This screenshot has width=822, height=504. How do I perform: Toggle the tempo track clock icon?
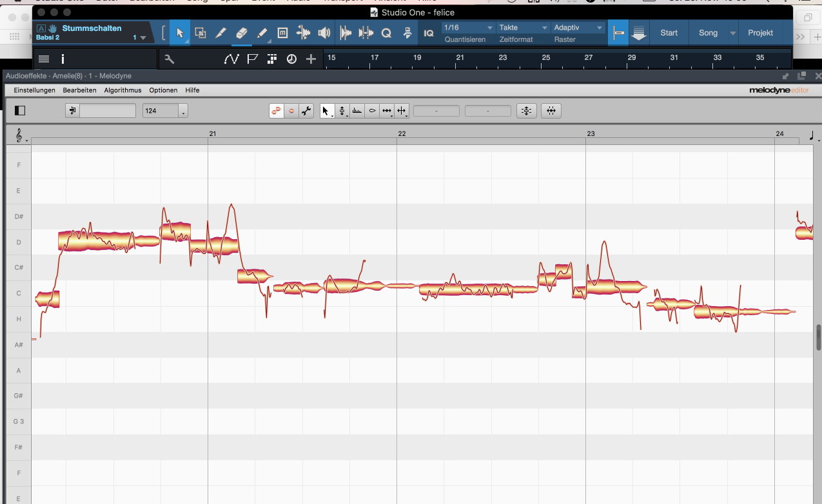(x=291, y=59)
